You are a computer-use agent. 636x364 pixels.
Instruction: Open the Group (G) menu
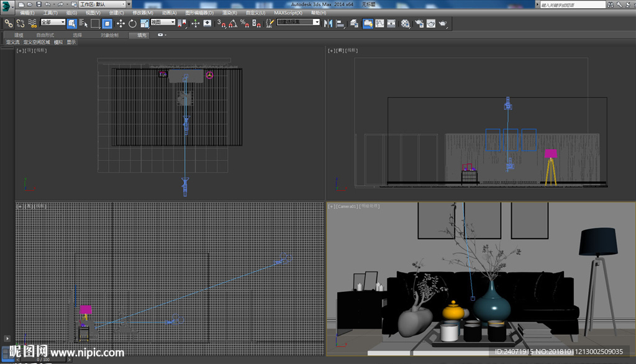pos(72,13)
